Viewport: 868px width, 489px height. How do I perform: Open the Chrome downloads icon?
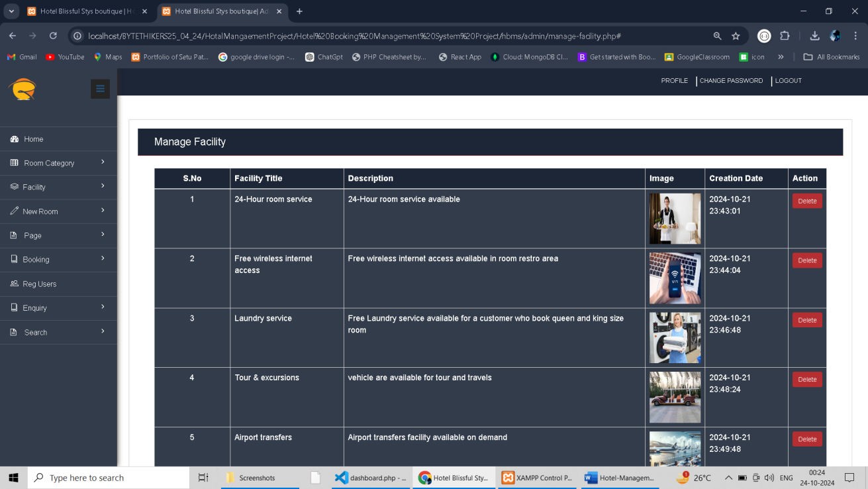click(x=815, y=36)
